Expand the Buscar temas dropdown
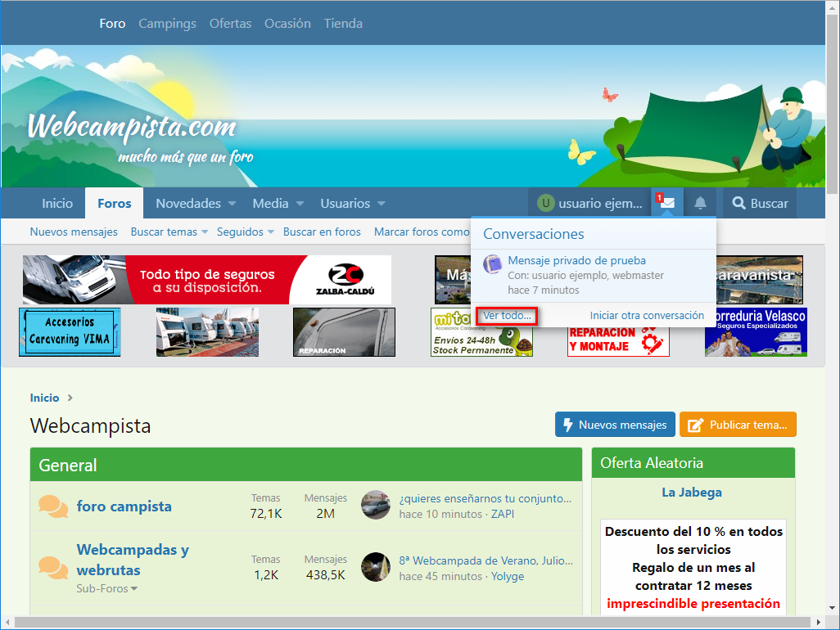This screenshot has width=840, height=630. point(205,232)
